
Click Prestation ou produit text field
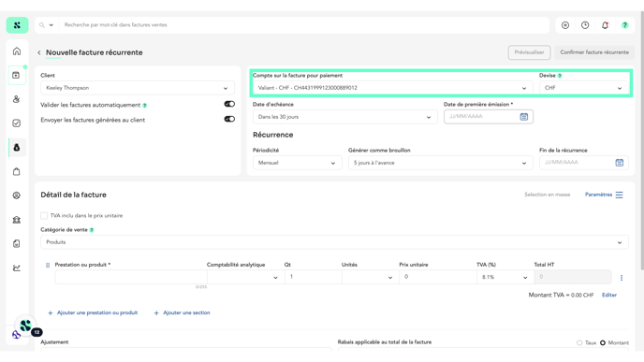point(131,277)
